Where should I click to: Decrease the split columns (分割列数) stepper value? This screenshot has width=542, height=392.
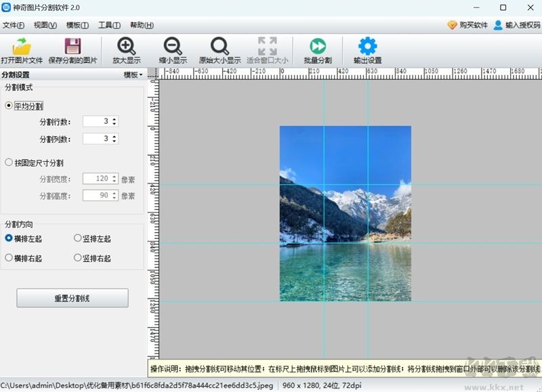pos(114,141)
